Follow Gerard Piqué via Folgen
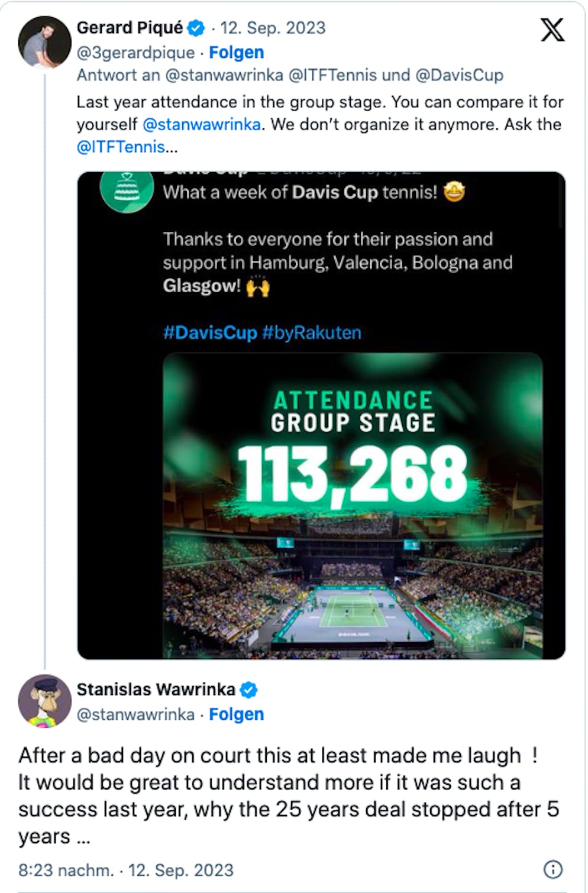Image resolution: width=588 pixels, height=893 pixels. pos(237,53)
